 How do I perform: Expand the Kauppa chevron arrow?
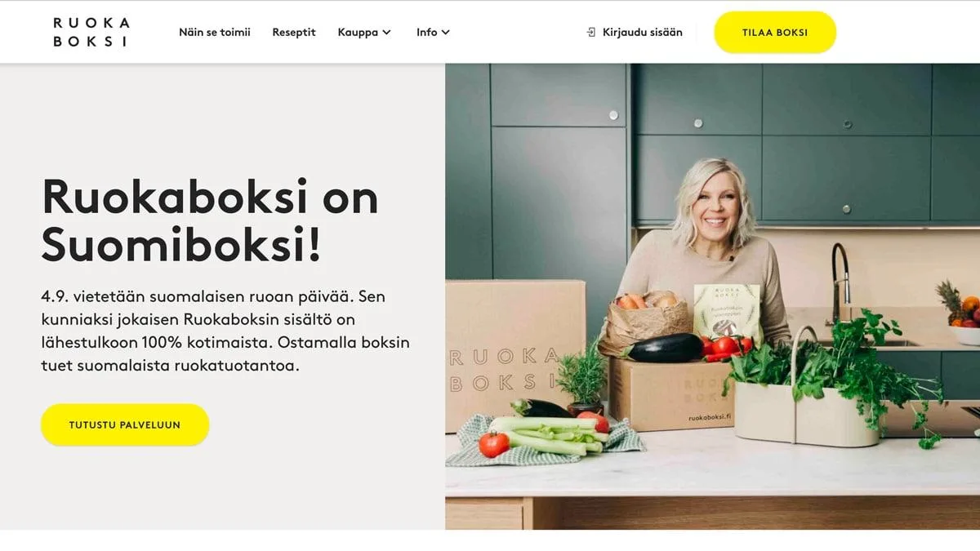tap(386, 33)
